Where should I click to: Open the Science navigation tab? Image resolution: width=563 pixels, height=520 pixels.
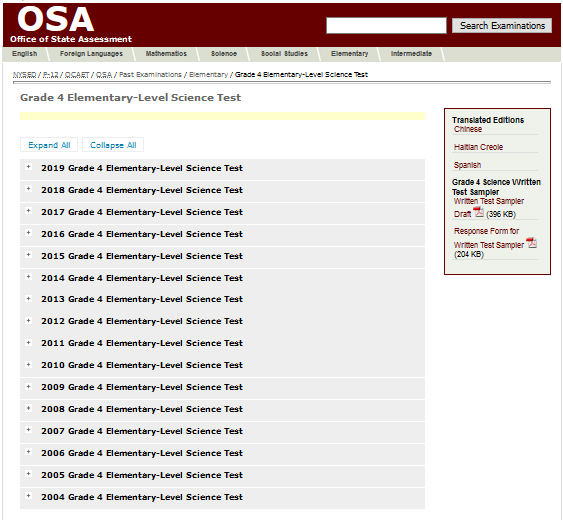pyautogui.click(x=224, y=54)
